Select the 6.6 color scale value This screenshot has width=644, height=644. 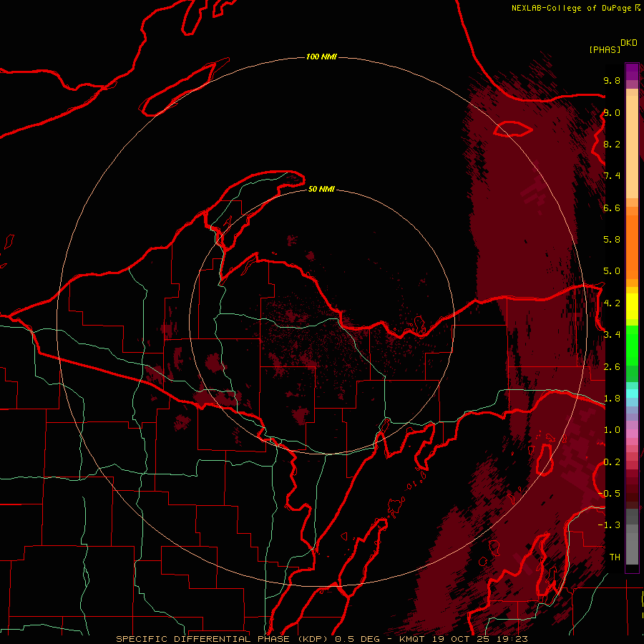click(x=612, y=208)
